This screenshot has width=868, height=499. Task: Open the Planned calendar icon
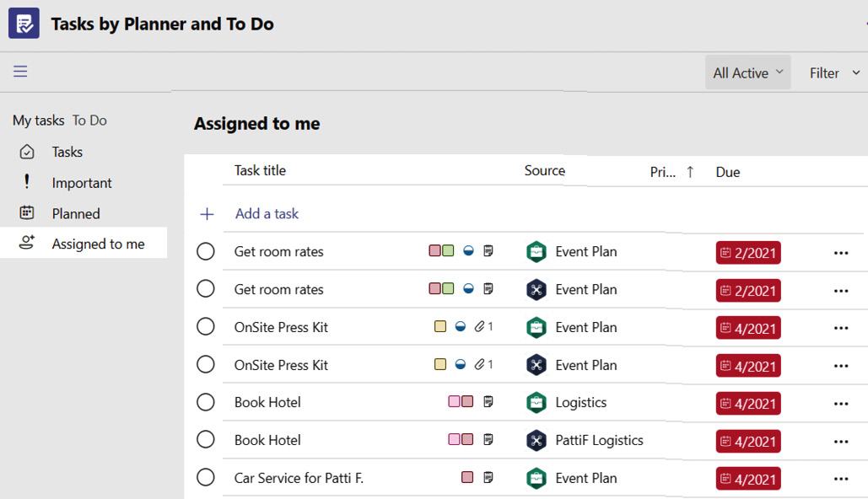coord(27,212)
